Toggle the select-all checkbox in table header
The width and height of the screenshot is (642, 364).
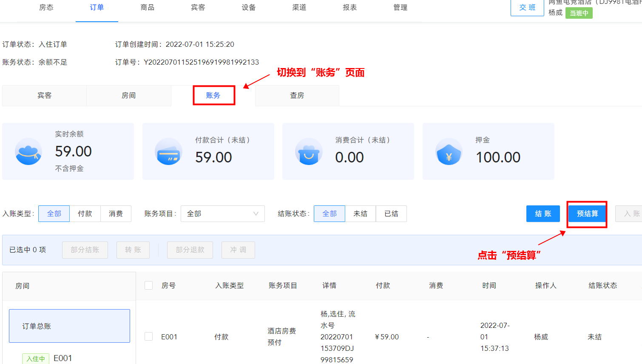click(149, 285)
